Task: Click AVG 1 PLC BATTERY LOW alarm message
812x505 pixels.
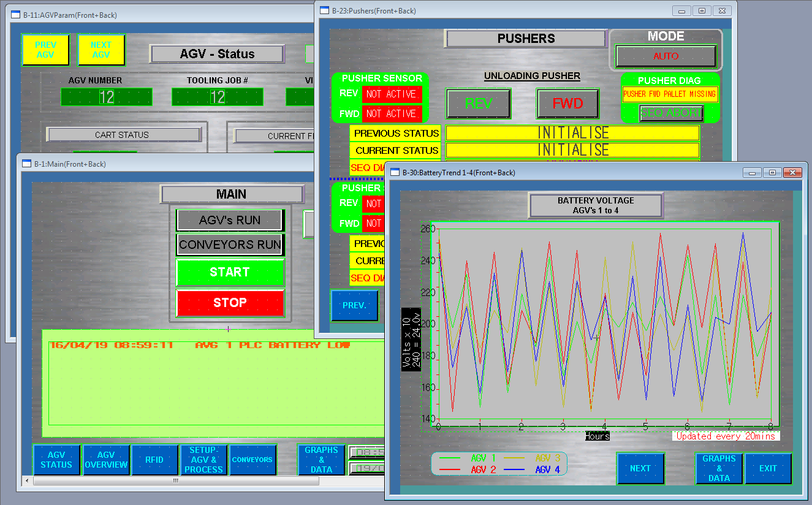Action: (272, 345)
